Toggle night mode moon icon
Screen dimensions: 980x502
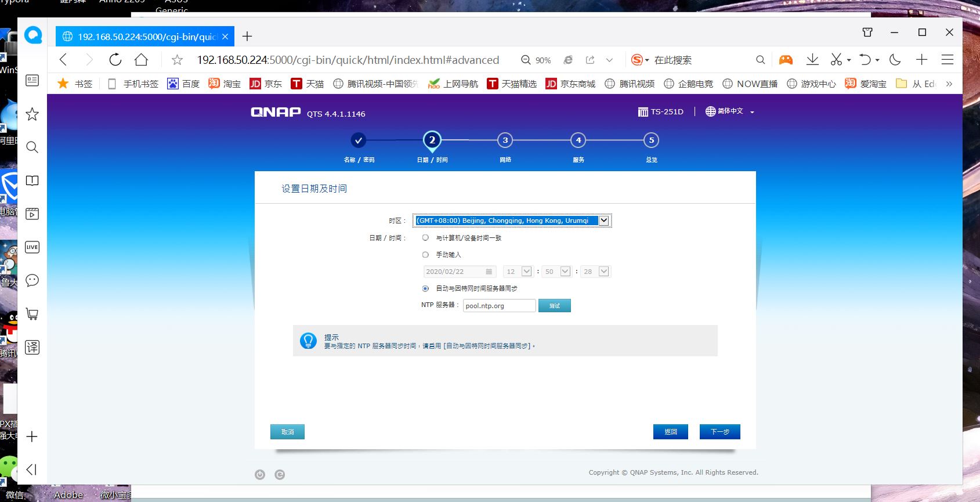[895, 59]
